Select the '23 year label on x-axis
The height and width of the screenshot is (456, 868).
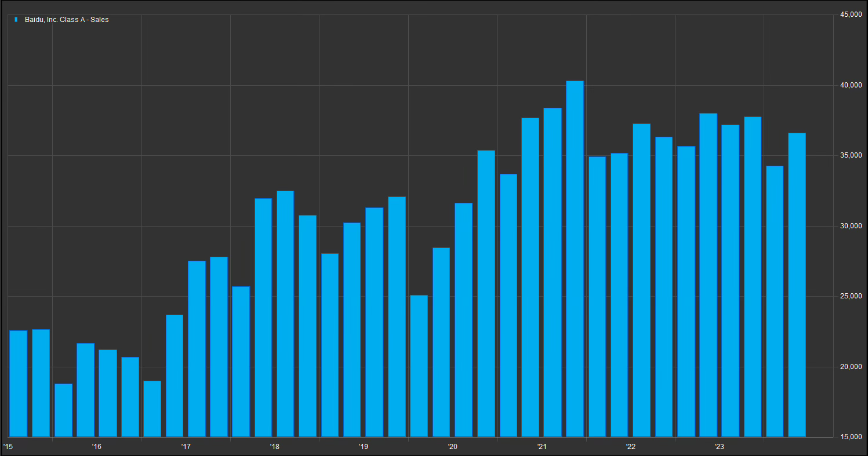coord(719,447)
